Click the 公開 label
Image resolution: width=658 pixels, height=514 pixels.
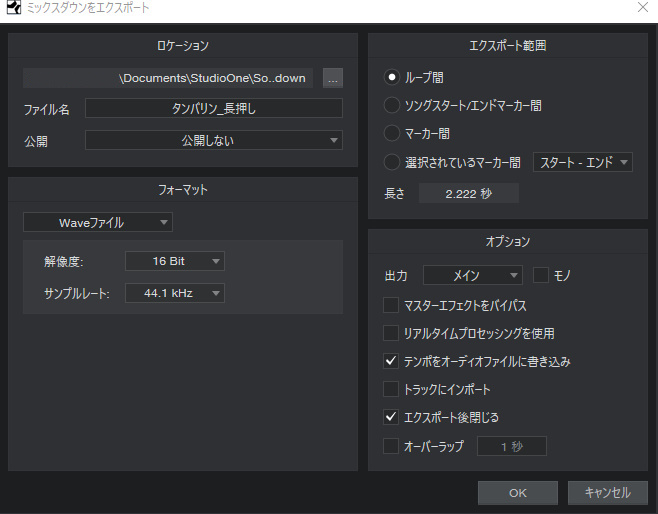pos(36,141)
